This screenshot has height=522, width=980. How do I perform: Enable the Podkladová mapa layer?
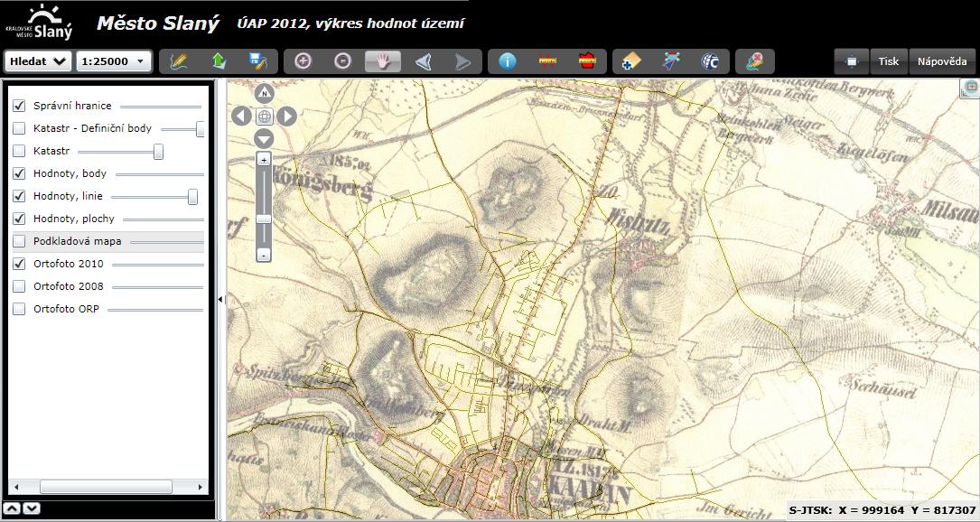[19, 241]
